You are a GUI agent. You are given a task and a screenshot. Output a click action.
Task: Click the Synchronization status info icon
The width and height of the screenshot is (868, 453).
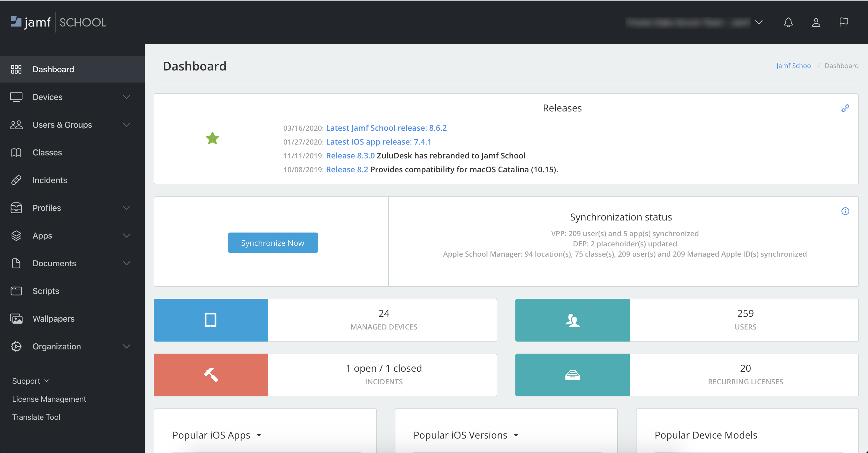[x=845, y=211]
